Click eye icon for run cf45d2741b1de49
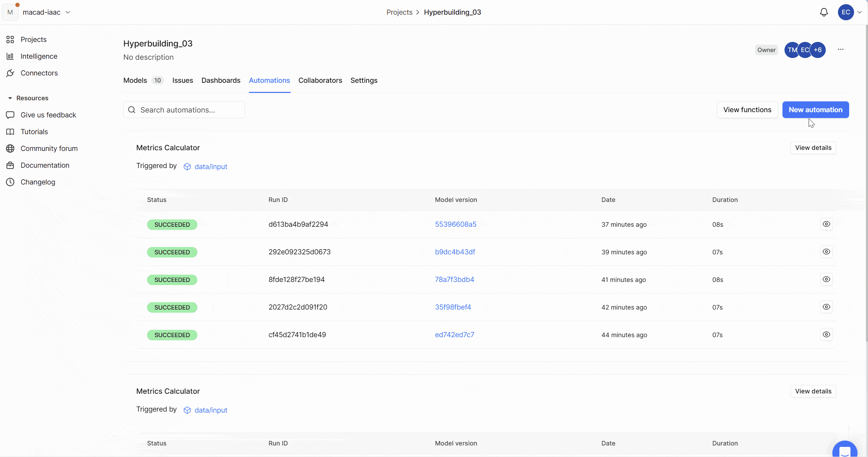The height and width of the screenshot is (457, 868). [826, 334]
